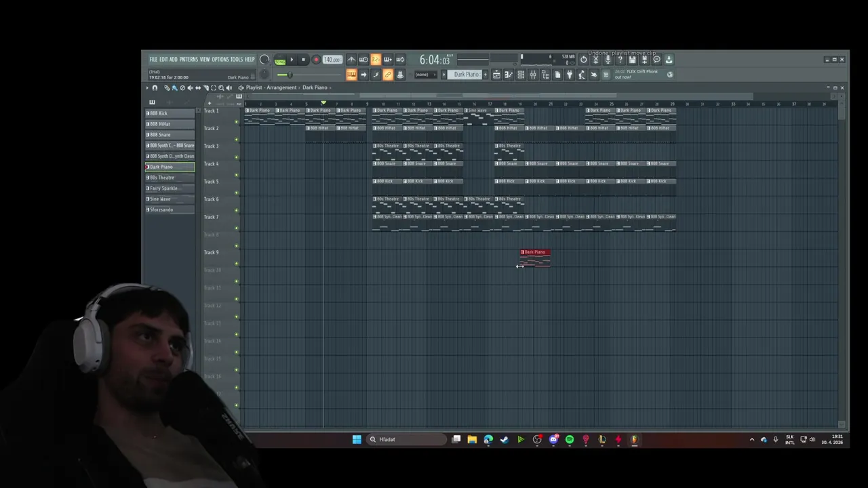The width and height of the screenshot is (868, 488).
Task: Click the Record button
Action: tap(316, 60)
